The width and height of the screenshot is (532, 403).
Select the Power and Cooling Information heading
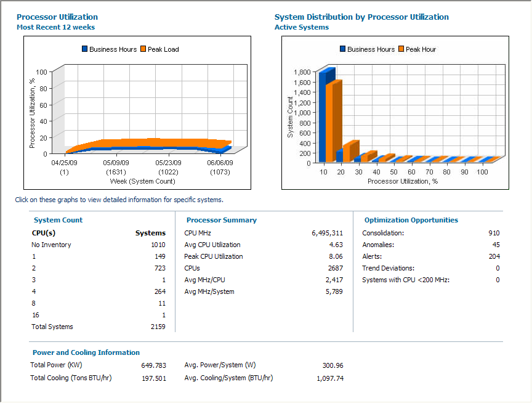pos(86,352)
